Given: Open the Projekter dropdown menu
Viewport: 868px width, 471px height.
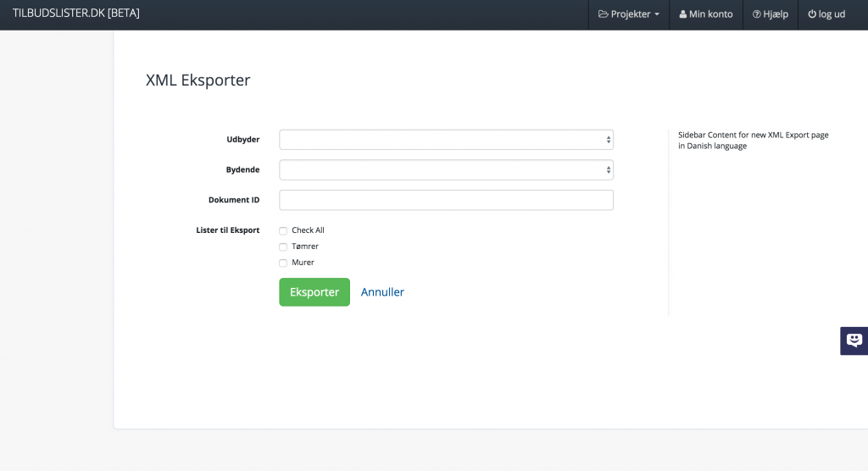Looking at the screenshot, I should coord(629,14).
